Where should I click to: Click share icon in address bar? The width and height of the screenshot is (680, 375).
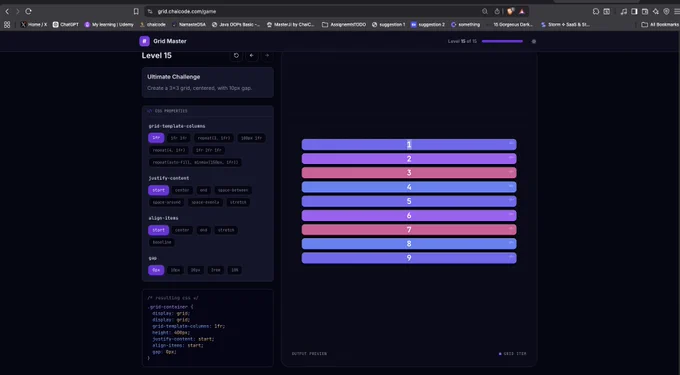click(497, 11)
